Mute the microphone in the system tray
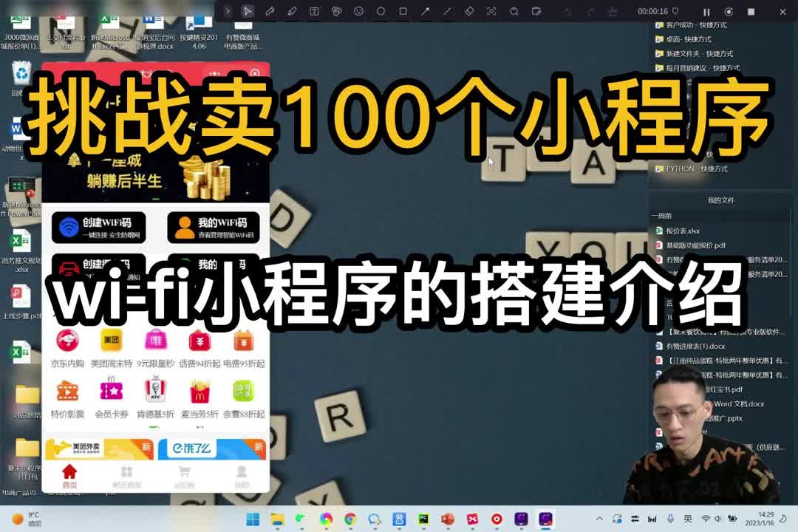Viewport: 798px width, 532px height. (x=671, y=520)
